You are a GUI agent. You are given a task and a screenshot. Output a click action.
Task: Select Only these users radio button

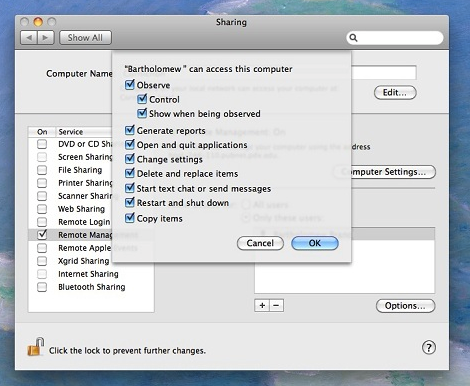[246, 218]
